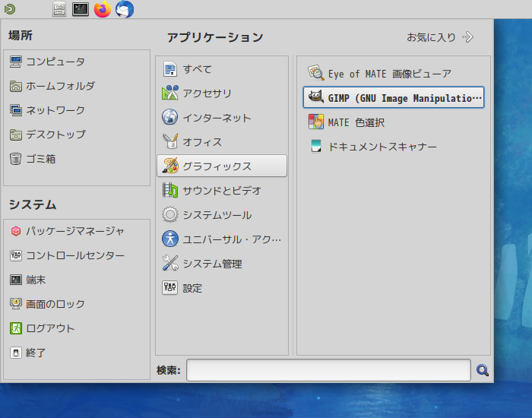Click the MATE menu button icon
Image resolution: width=532 pixels, height=418 pixels.
click(x=9, y=9)
